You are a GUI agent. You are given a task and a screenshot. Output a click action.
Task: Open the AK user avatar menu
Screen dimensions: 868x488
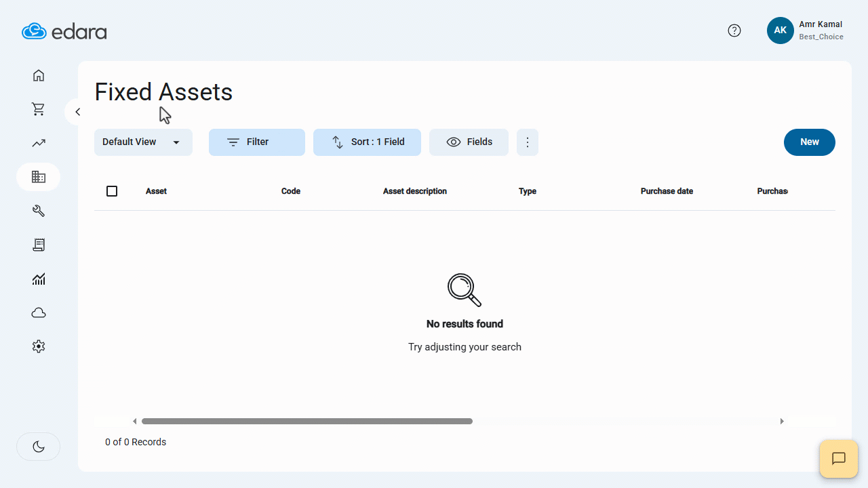pos(781,30)
